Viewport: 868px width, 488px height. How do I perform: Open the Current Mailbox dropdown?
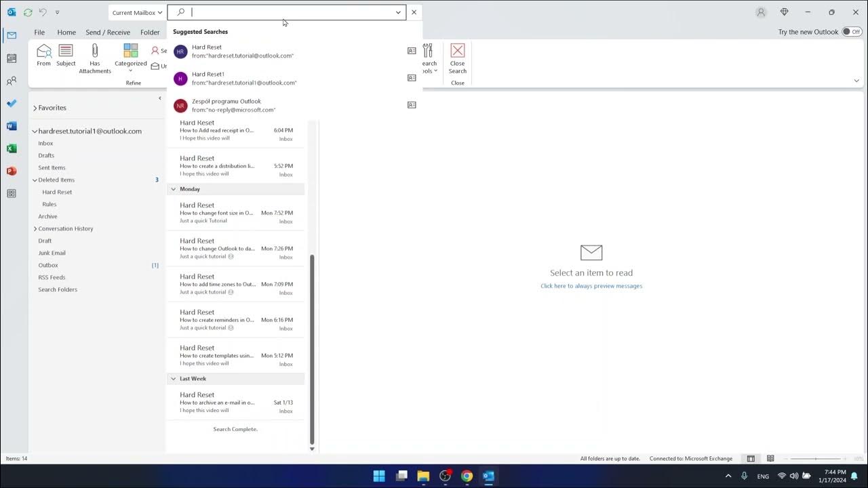(136, 12)
